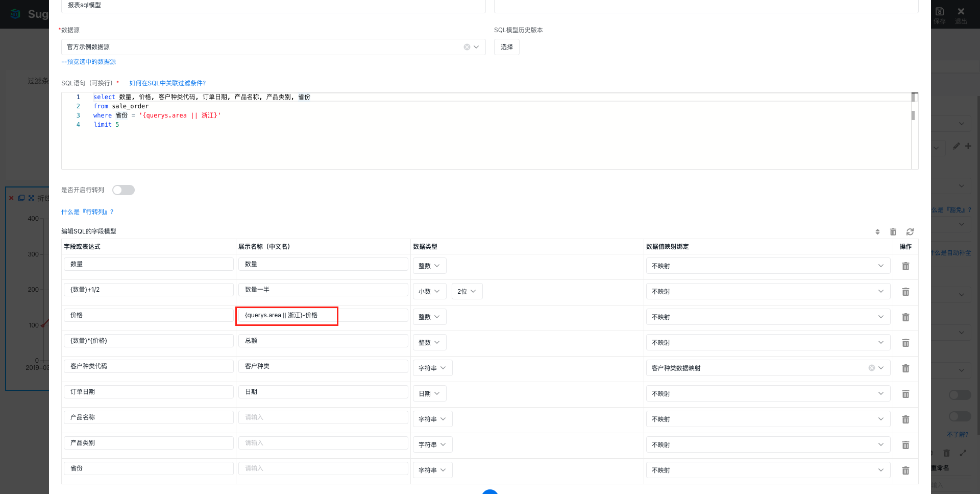
Task: Click the plus icon in background right panel
Action: tap(968, 146)
